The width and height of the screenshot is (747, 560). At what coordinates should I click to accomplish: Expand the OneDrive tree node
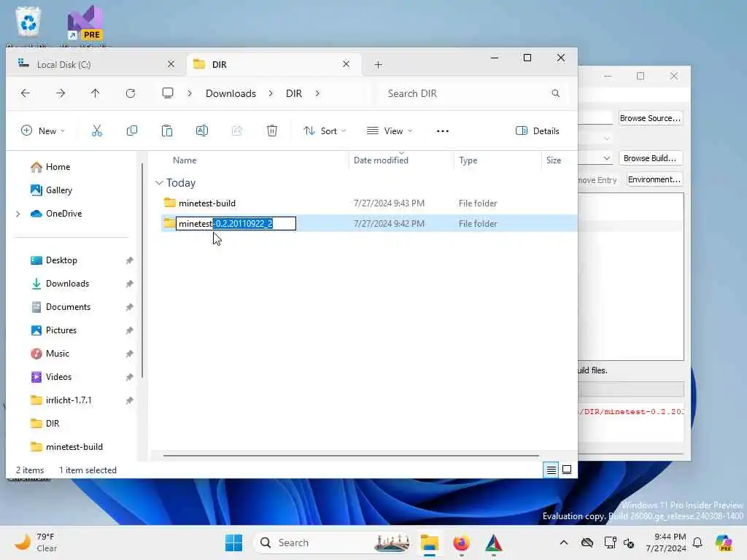18,214
